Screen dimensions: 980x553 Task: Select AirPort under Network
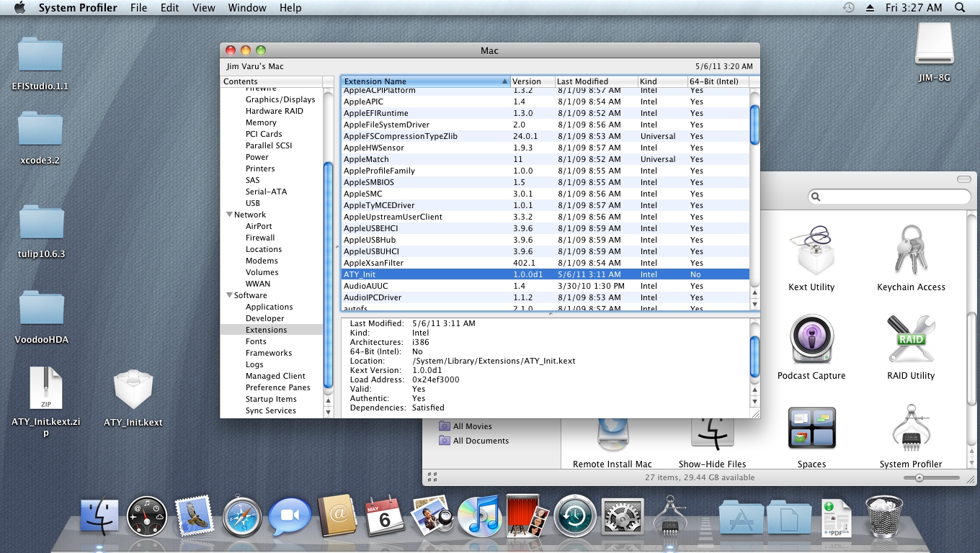pyautogui.click(x=259, y=226)
